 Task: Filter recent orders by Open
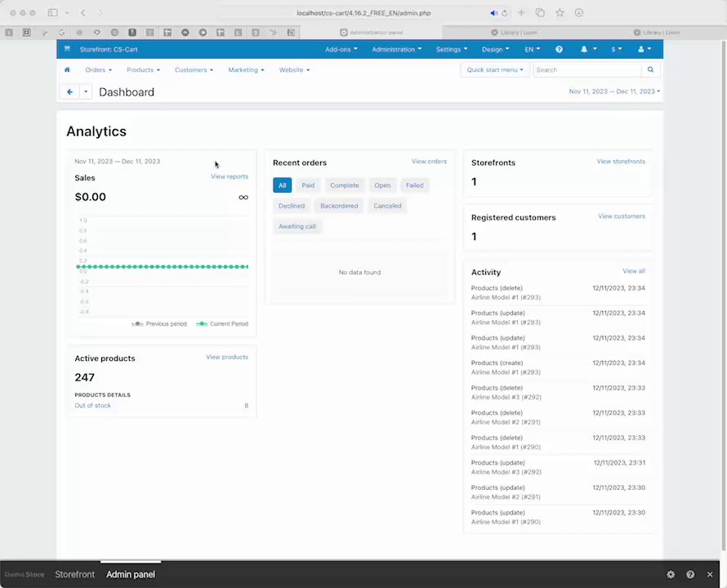click(382, 185)
